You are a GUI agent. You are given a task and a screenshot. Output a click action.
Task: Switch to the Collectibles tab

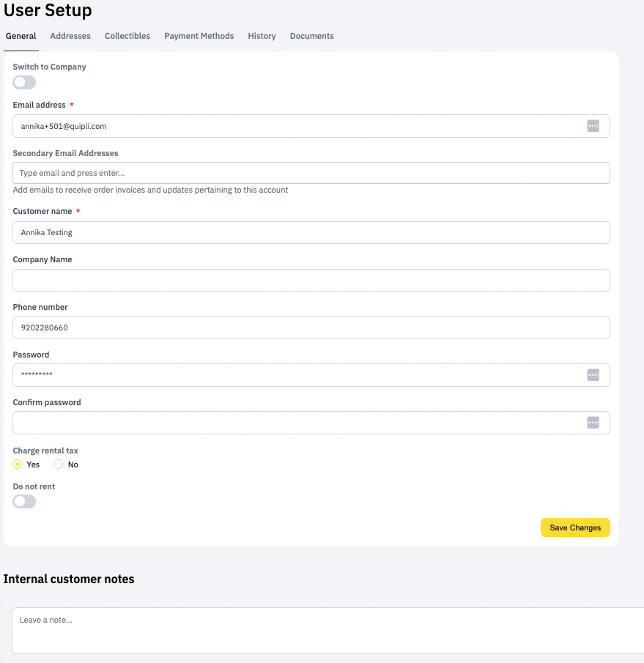pyautogui.click(x=127, y=35)
